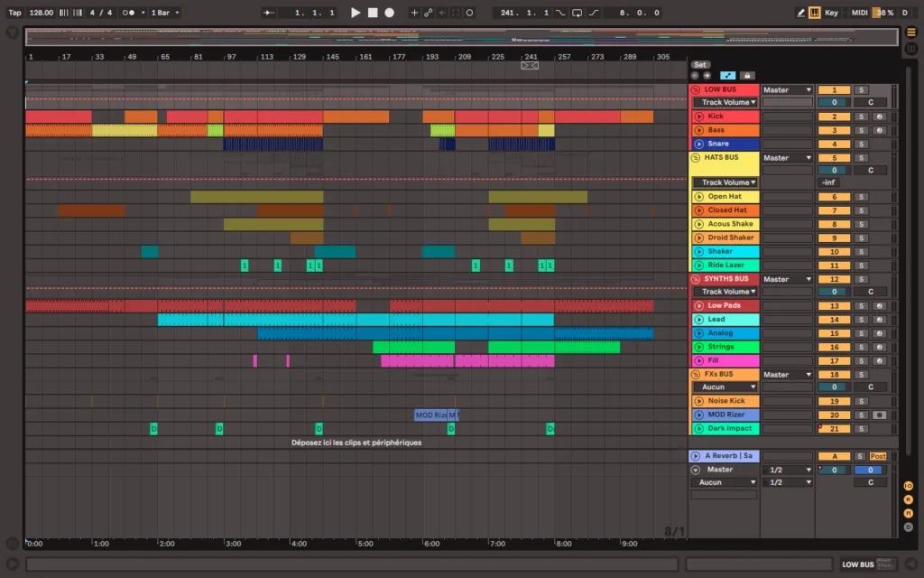924x578 pixels.
Task: Toggle Draw Mode pencil icon
Action: tap(800, 13)
